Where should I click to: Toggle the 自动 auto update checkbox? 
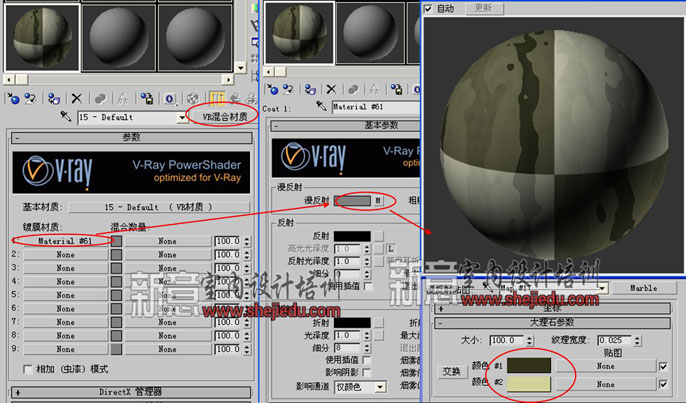429,8
